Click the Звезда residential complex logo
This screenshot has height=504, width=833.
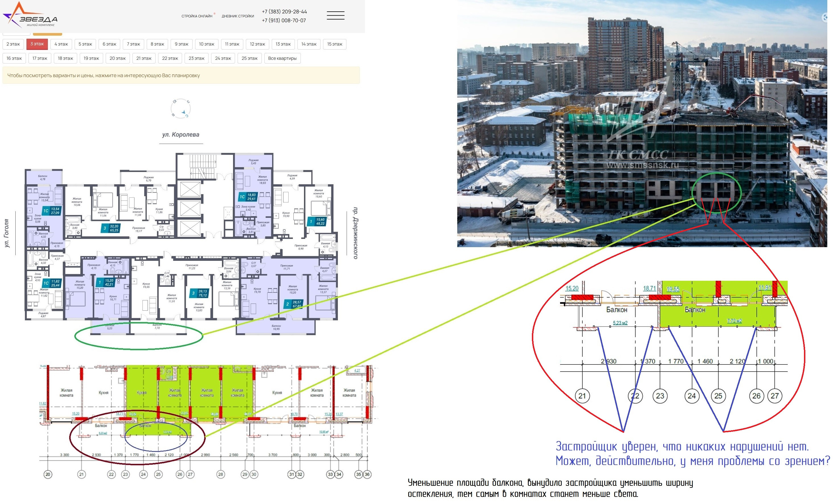pyautogui.click(x=30, y=15)
